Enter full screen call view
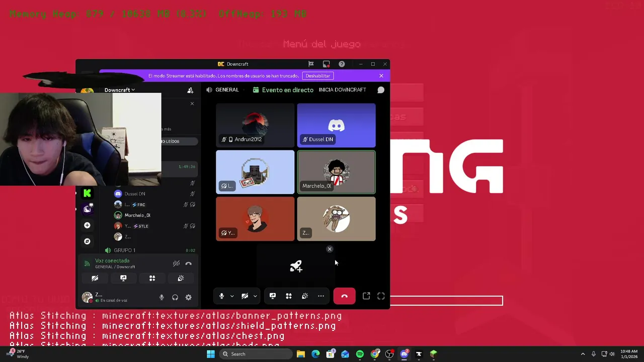Viewport: 644px width, 362px height. tap(381, 296)
